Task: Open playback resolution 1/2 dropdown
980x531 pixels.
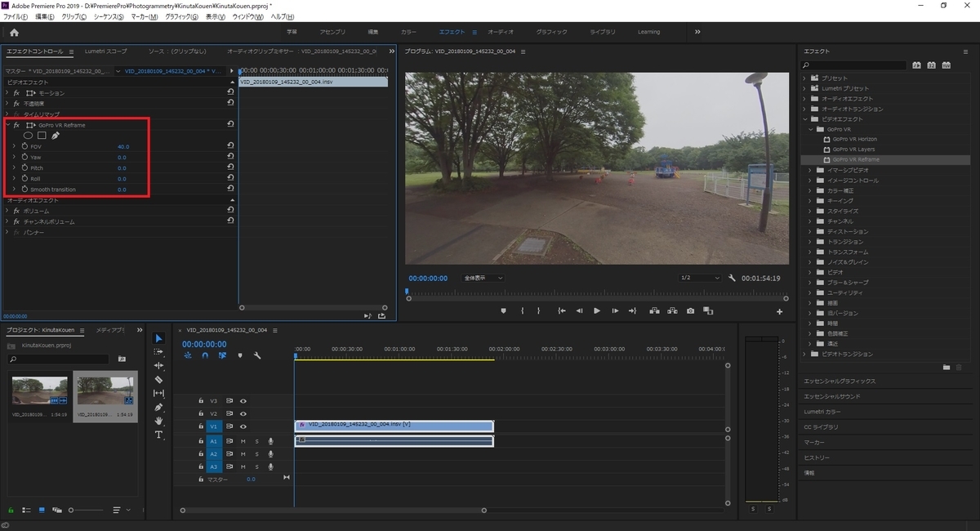Action: pyautogui.click(x=700, y=278)
